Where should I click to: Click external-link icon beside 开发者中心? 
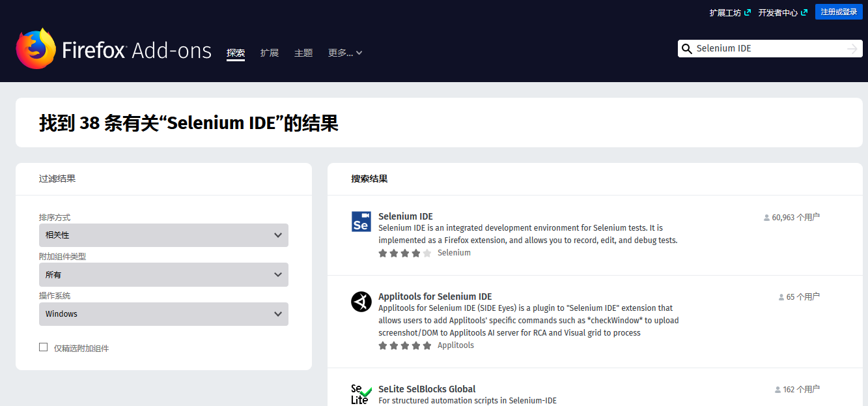point(804,12)
